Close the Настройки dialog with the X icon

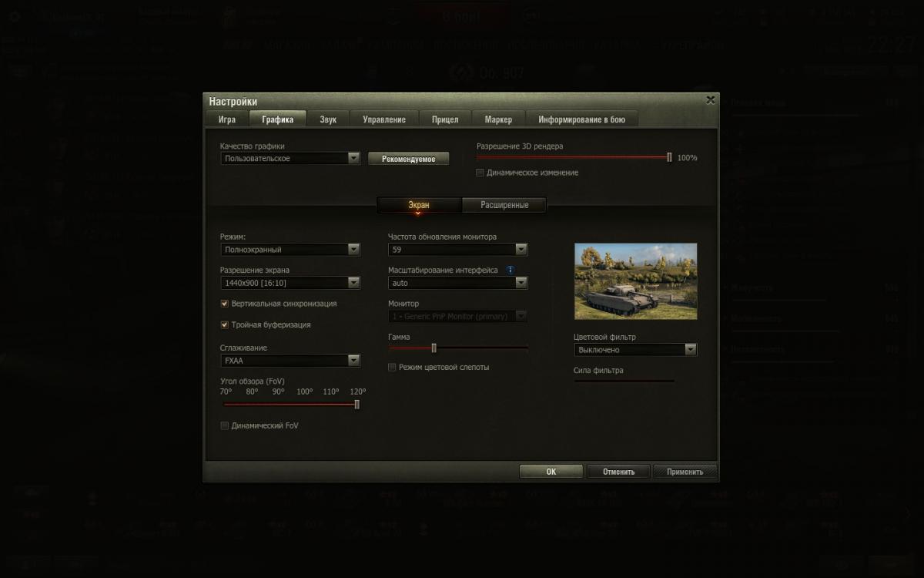point(710,100)
